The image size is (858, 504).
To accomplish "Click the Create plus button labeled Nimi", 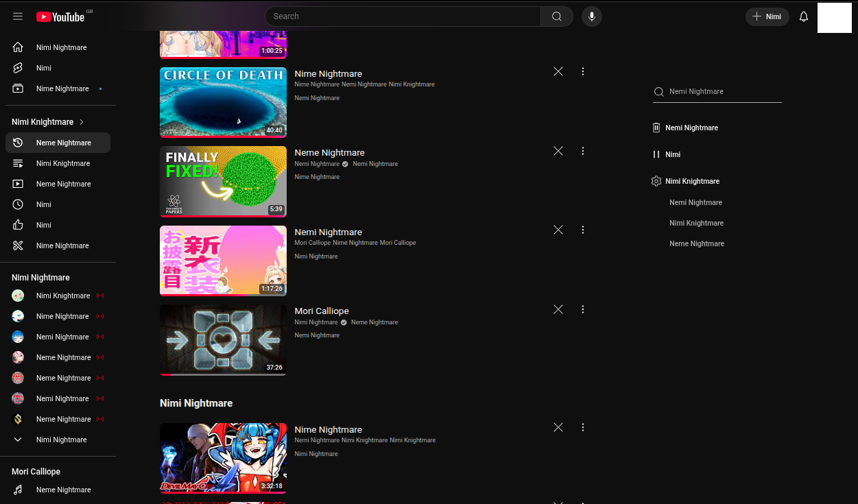I will point(767,16).
